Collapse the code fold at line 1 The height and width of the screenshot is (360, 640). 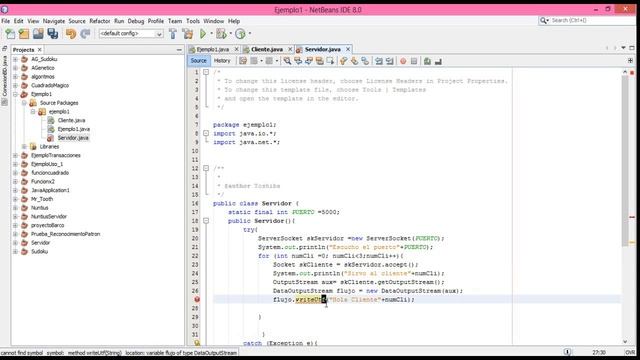click(206, 72)
